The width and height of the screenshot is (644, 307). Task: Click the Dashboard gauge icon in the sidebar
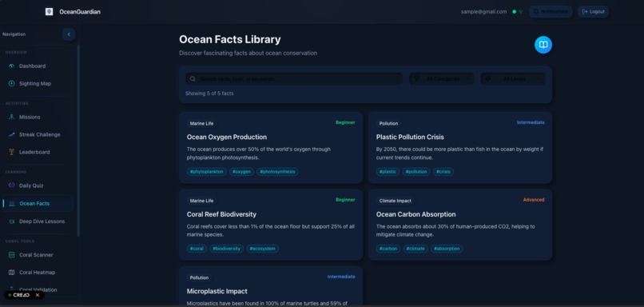pos(11,66)
